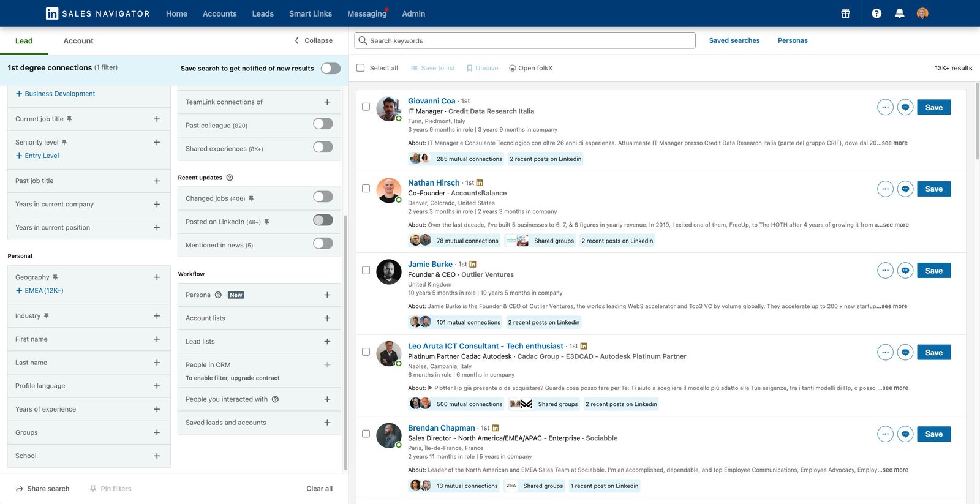Click help icon beside People you interacted with
The height and width of the screenshot is (504, 980).
tap(275, 399)
